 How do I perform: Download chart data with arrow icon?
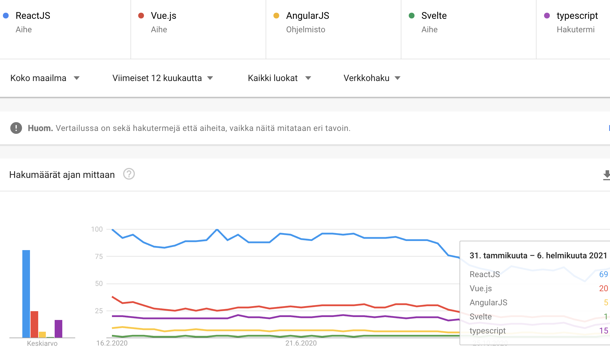click(x=606, y=175)
